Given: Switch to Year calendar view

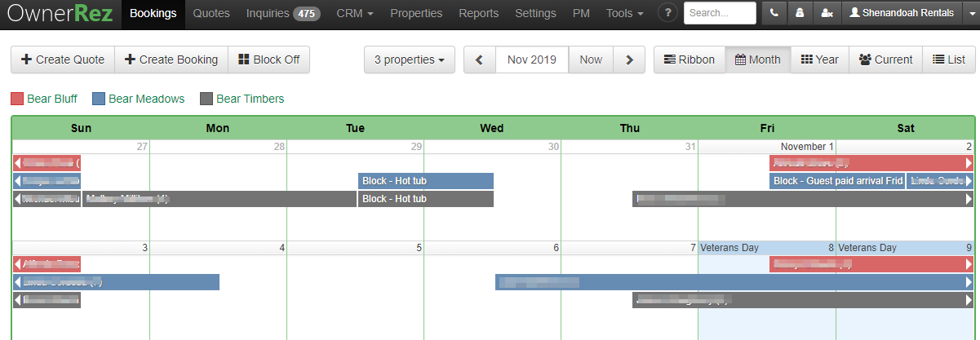Looking at the screenshot, I should [820, 60].
